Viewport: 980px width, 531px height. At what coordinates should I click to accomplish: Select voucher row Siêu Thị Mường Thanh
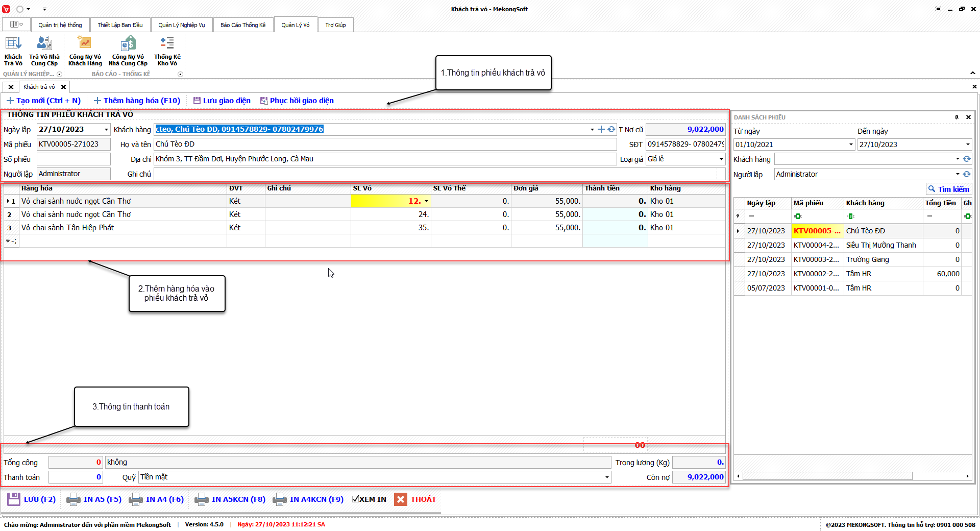pyautogui.click(x=880, y=245)
